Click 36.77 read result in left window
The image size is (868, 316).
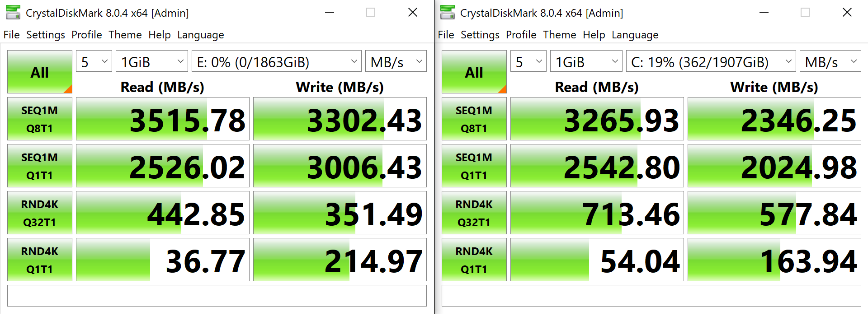(163, 260)
